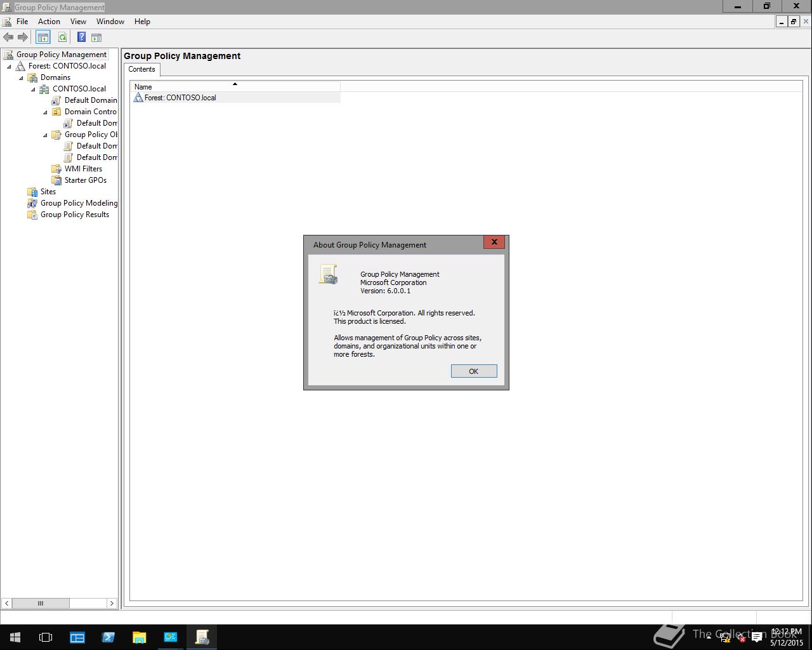Screen dimensions: 812x650
Task: Open Server Manager from the taskbar
Action: click(77, 637)
